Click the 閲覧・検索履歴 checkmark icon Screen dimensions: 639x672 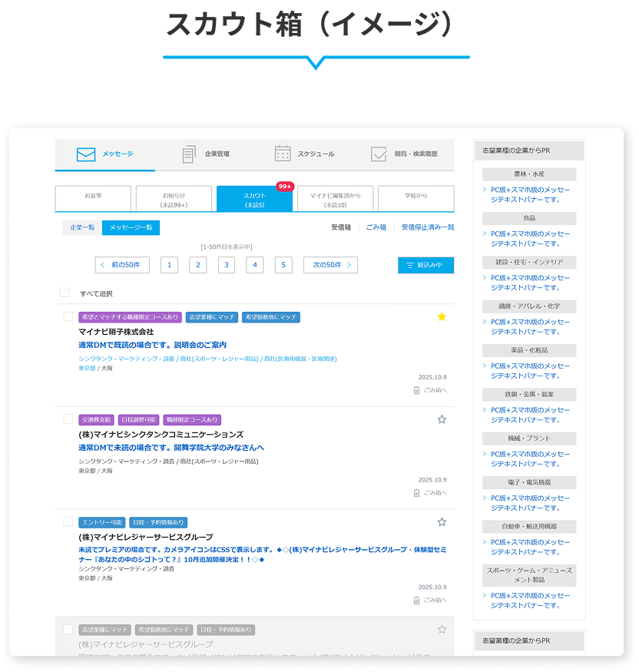[379, 154]
